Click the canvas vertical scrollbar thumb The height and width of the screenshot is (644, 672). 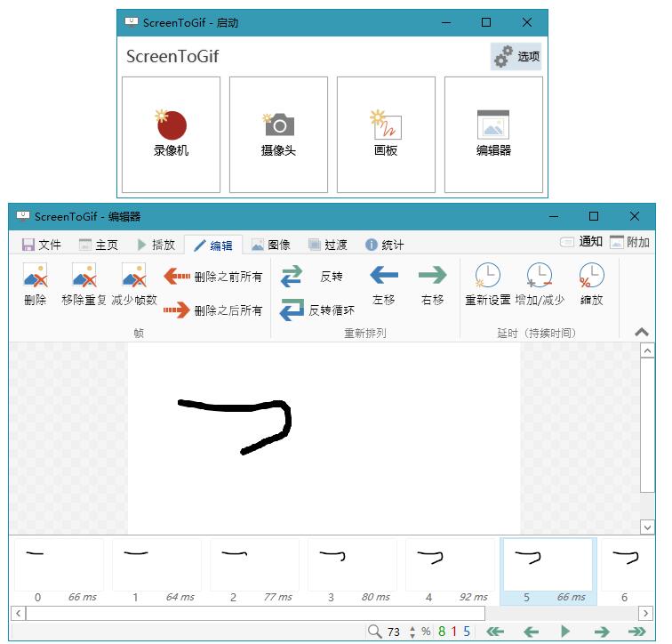tap(647, 425)
